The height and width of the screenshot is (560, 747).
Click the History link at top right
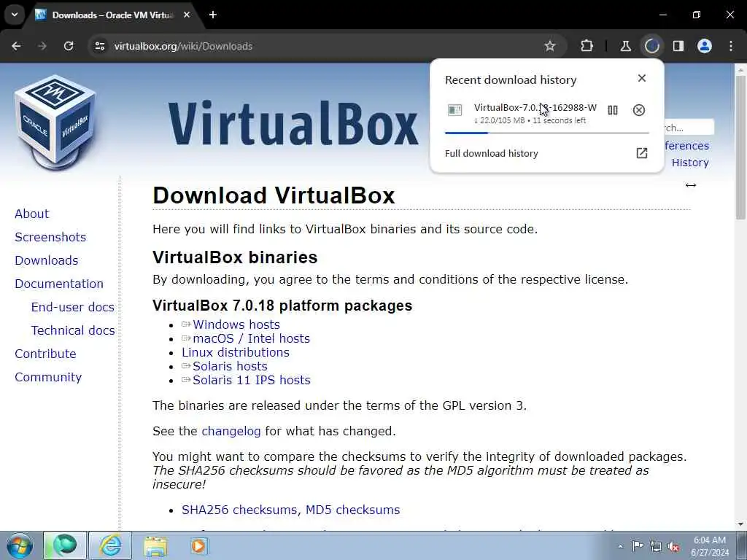pos(690,163)
